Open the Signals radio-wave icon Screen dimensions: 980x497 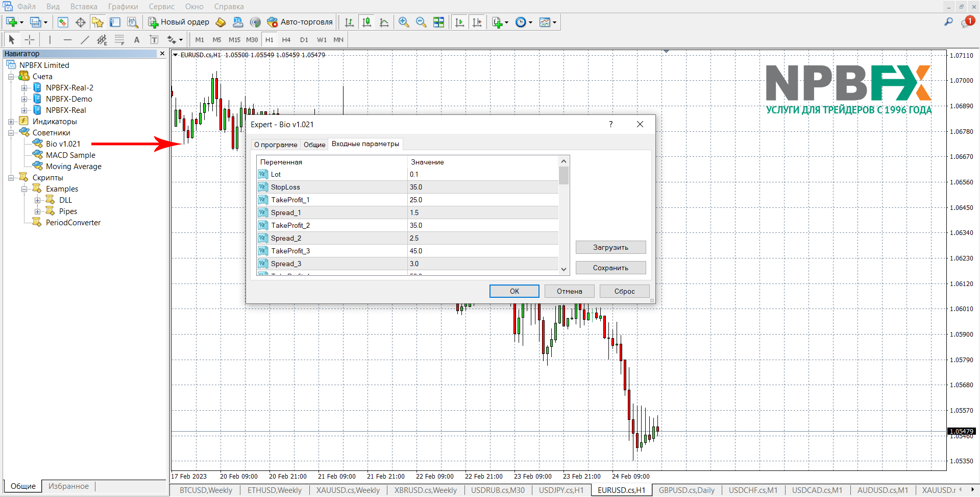point(255,22)
